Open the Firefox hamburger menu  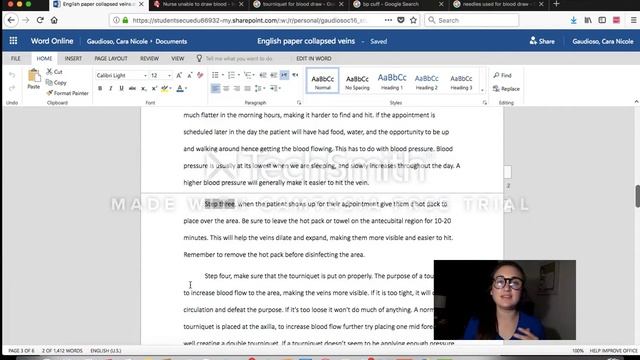click(633, 20)
